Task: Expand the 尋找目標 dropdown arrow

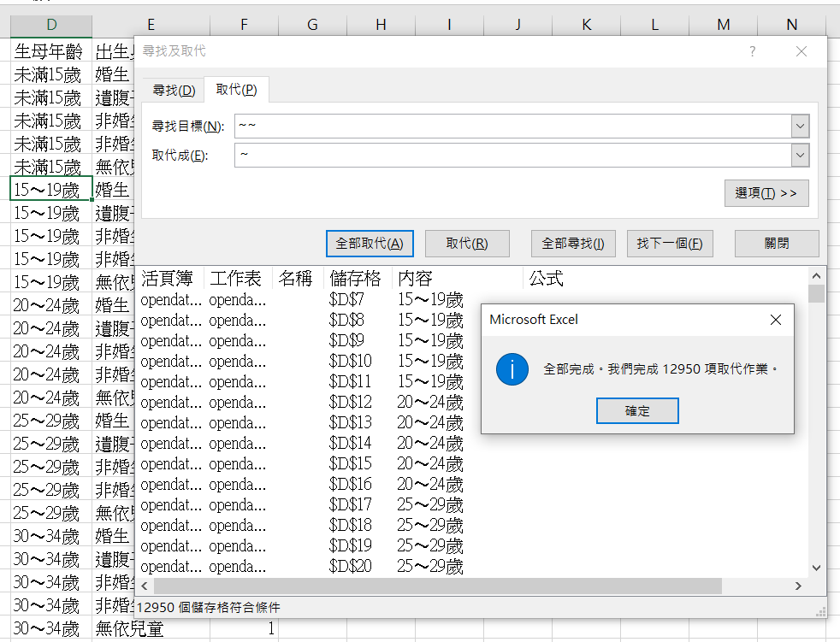Action: [x=800, y=127]
